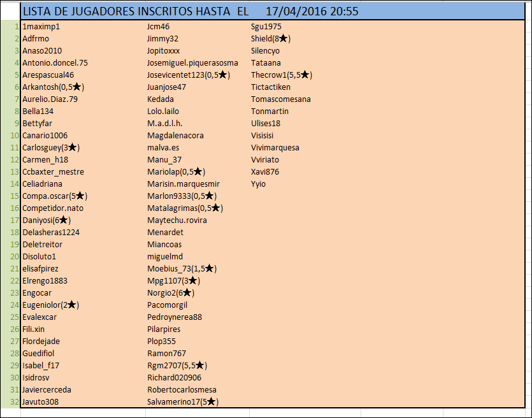The width and height of the screenshot is (532, 418).
Task: Click row header number 16
Action: point(13,208)
